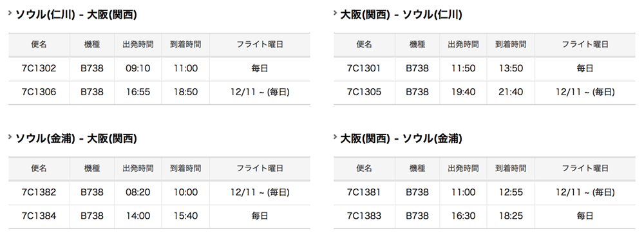The width and height of the screenshot is (644, 240).
Task: Click arrow icon beside 大阪(関西) - ソウル(仁川) heading
Action: (335, 13)
